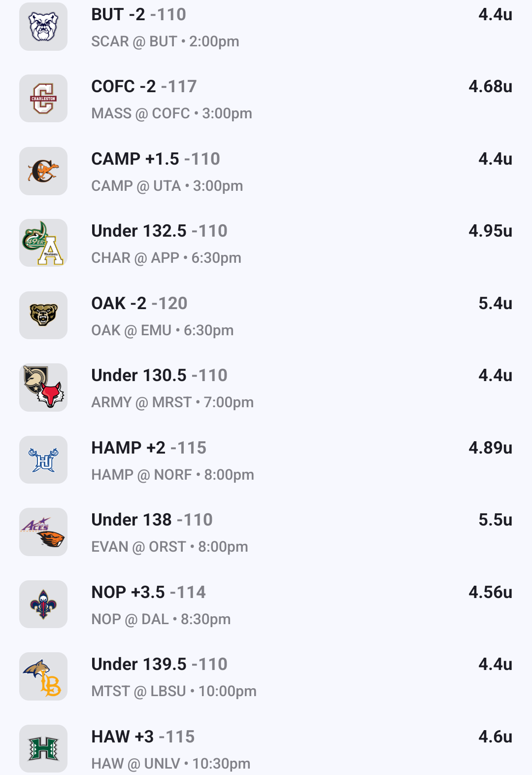Open the BUT -2 -110 pick
The image size is (532, 775).
pyautogui.click(x=139, y=15)
